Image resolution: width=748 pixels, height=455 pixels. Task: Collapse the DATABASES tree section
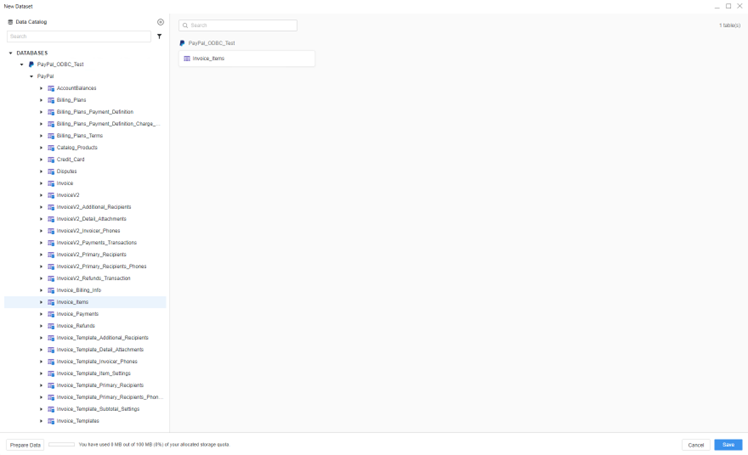(11, 53)
